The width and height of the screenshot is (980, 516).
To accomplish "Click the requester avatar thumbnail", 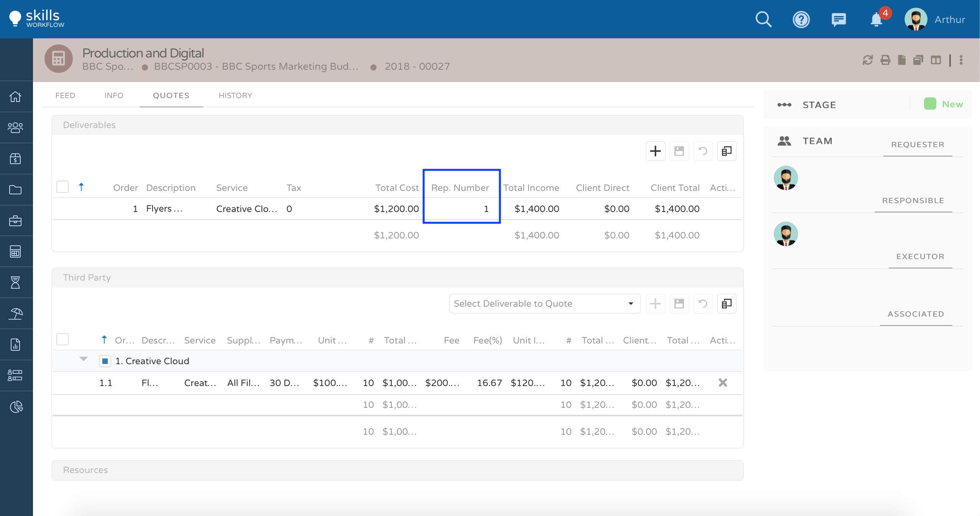I will click(786, 178).
